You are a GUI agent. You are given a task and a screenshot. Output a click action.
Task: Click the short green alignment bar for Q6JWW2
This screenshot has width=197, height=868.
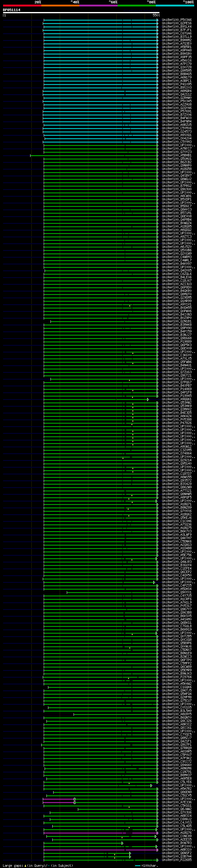118,809
